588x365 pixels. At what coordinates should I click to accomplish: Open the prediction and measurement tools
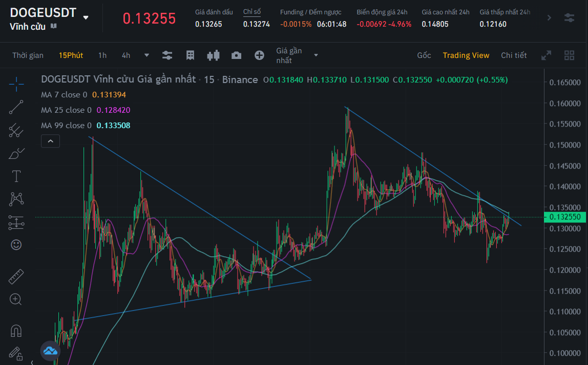16,222
